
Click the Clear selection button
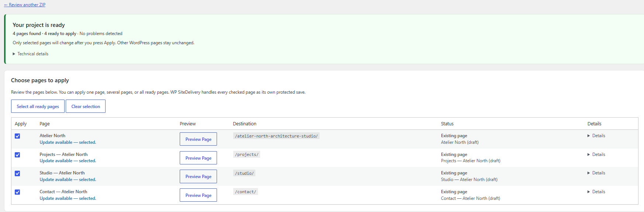point(86,106)
